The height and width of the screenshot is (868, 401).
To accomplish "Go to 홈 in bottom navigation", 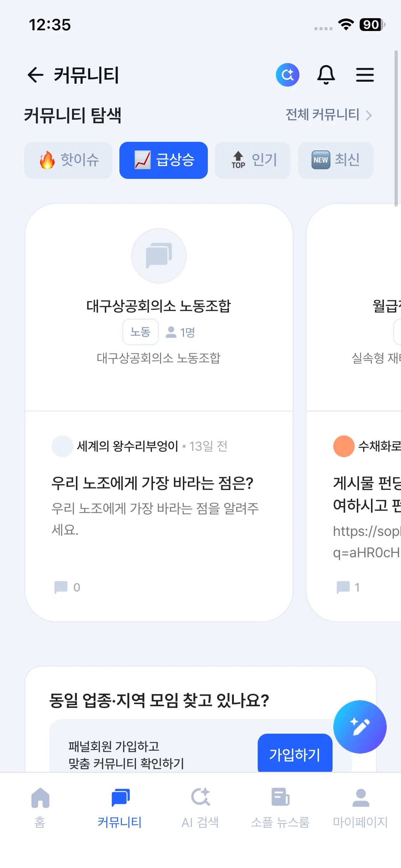I will coord(40,807).
